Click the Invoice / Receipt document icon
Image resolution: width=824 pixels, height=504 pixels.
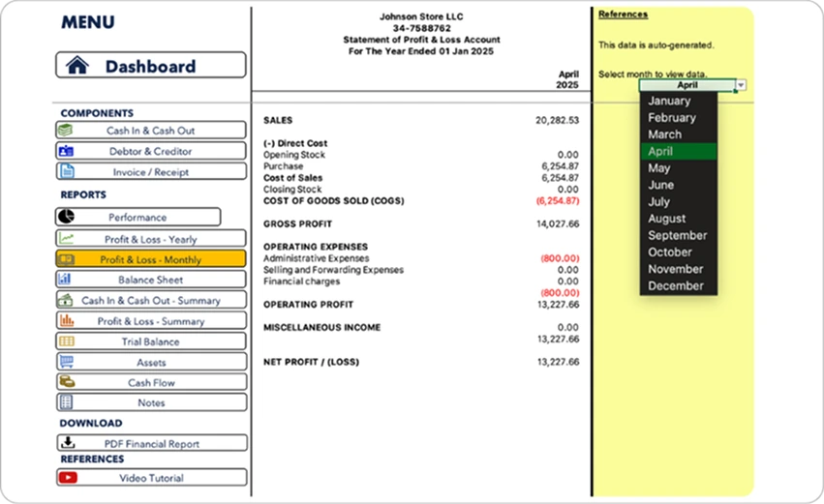[x=66, y=172]
